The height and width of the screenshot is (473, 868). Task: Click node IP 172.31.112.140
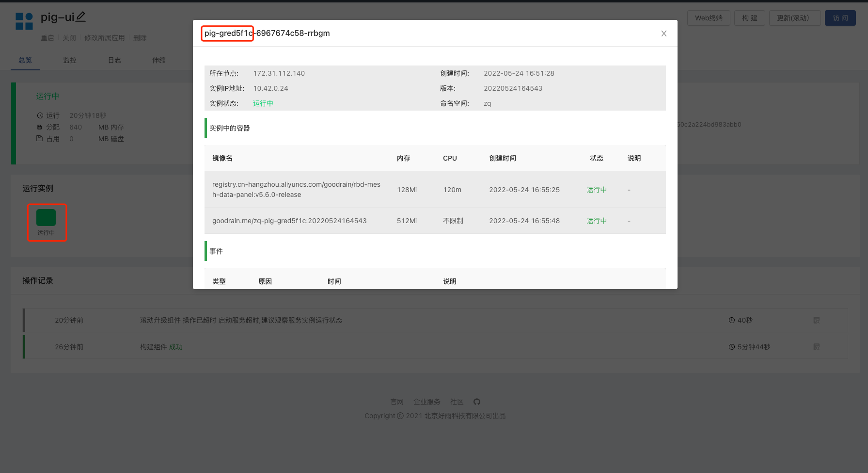tap(279, 73)
